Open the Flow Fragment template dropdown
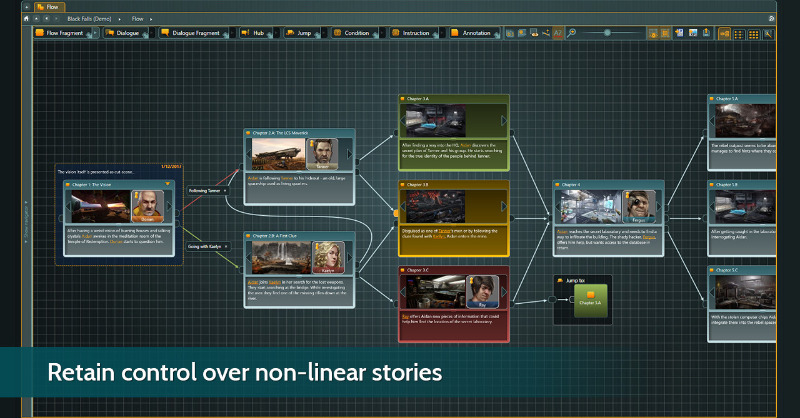The height and width of the screenshot is (418, 800). click(x=95, y=33)
